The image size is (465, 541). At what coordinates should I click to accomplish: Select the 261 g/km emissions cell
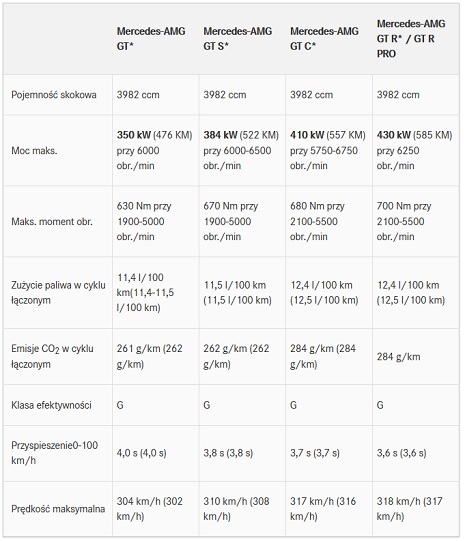tap(149, 356)
